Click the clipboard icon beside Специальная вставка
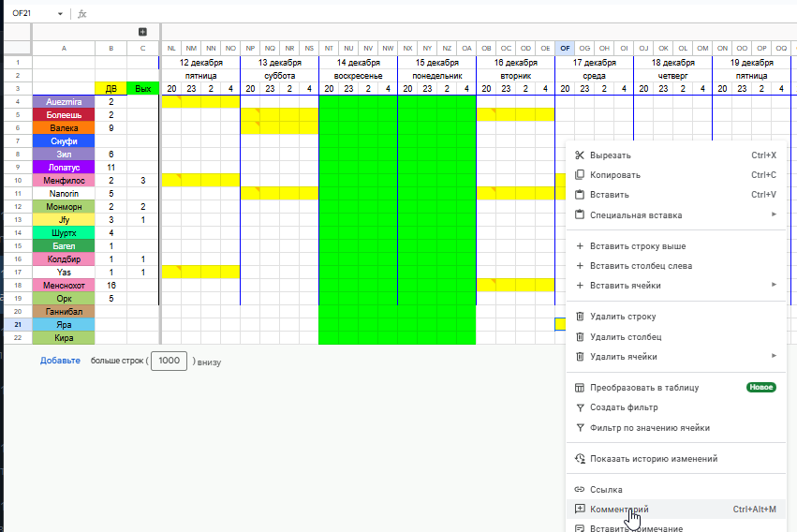 (580, 214)
